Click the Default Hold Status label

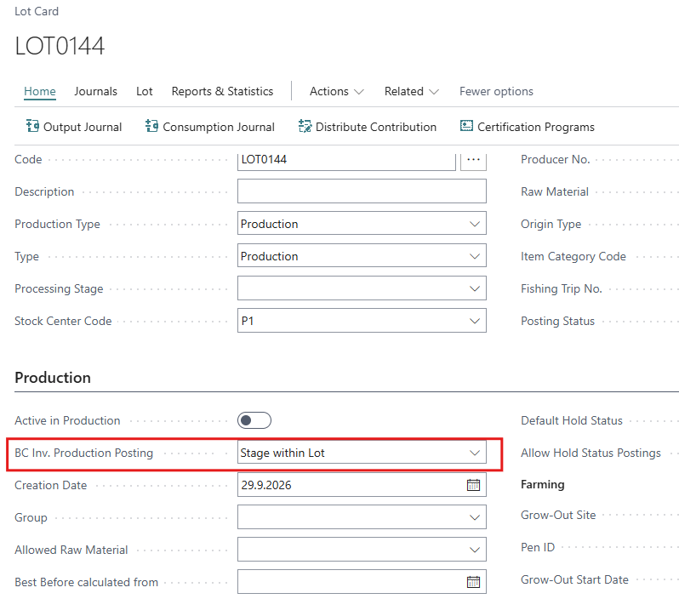(572, 420)
